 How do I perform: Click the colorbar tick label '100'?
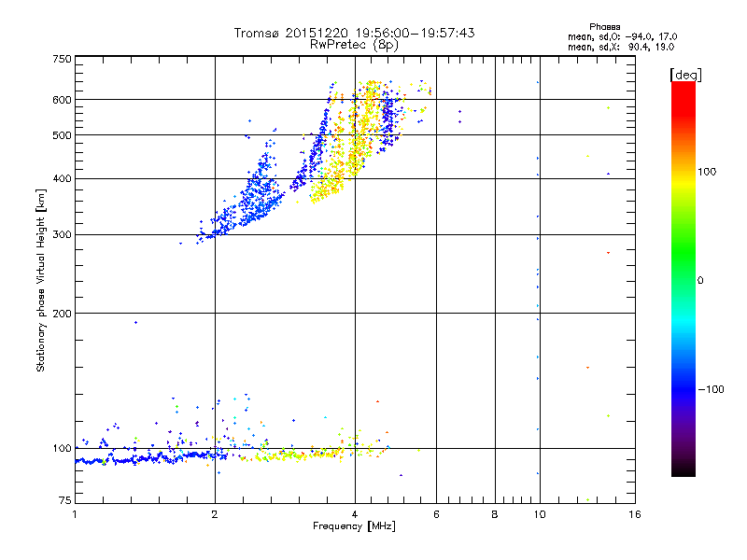point(707,172)
